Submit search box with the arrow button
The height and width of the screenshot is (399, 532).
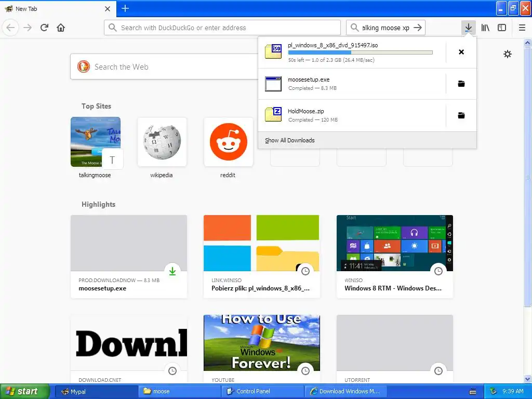tap(418, 28)
